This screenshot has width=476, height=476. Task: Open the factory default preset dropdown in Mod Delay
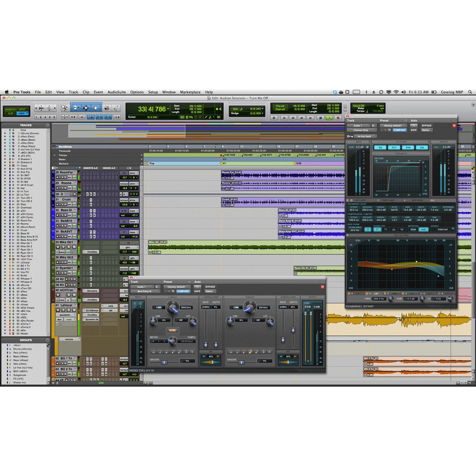[x=177, y=287]
